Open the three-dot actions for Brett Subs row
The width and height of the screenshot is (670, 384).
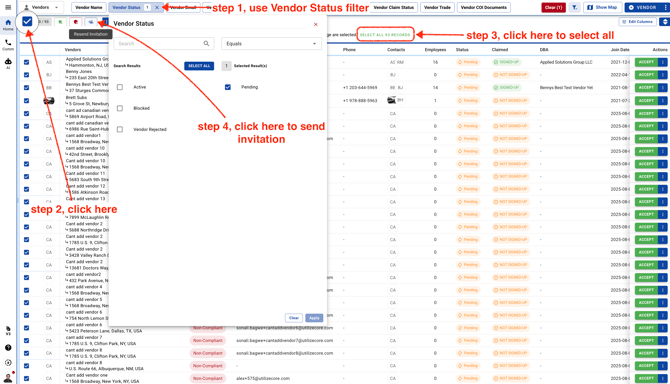tap(663, 100)
